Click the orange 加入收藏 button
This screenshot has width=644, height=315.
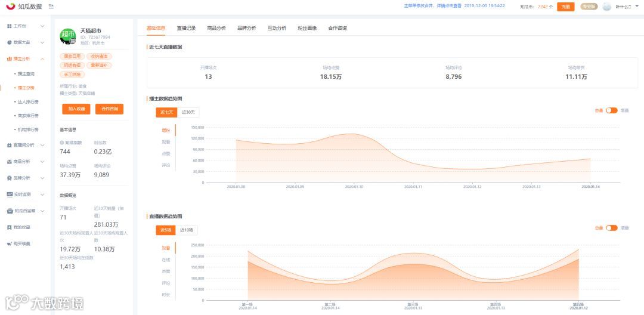pos(76,109)
